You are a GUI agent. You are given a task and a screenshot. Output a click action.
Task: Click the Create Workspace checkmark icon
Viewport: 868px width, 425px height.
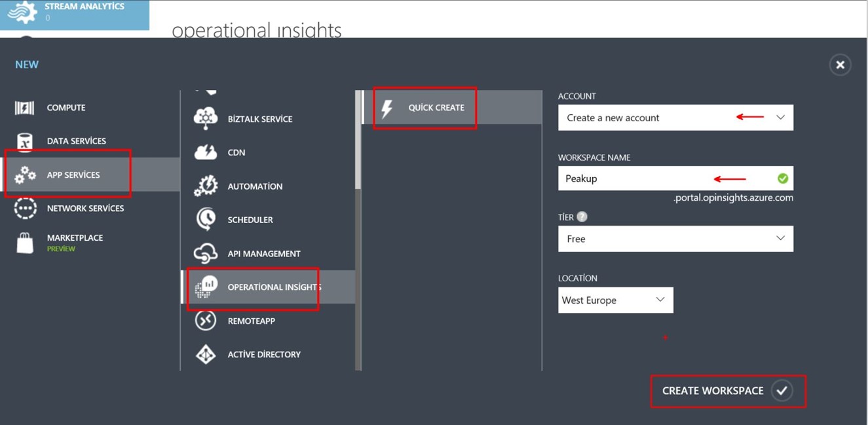click(782, 391)
